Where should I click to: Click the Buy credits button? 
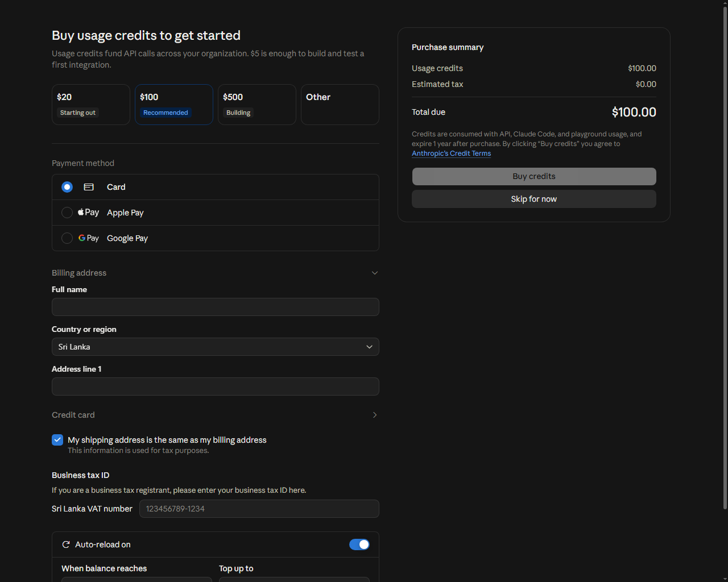coord(534,176)
